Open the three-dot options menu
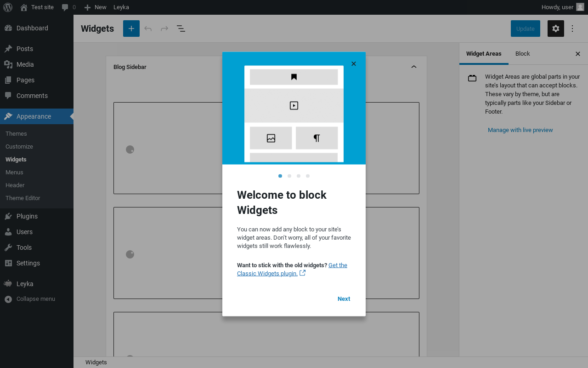 [572, 29]
